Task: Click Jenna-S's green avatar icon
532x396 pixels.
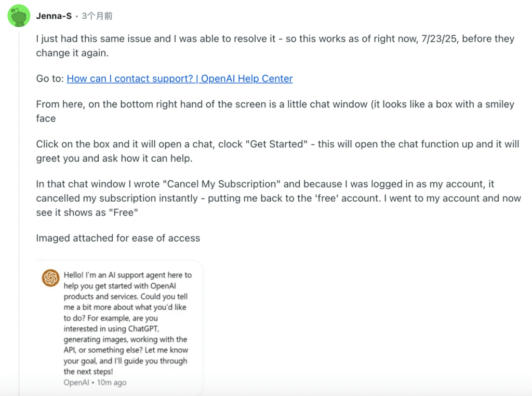Action: [19, 16]
